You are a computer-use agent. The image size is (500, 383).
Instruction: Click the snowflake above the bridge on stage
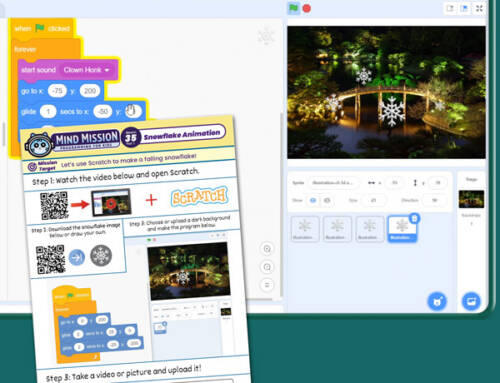[364, 76]
